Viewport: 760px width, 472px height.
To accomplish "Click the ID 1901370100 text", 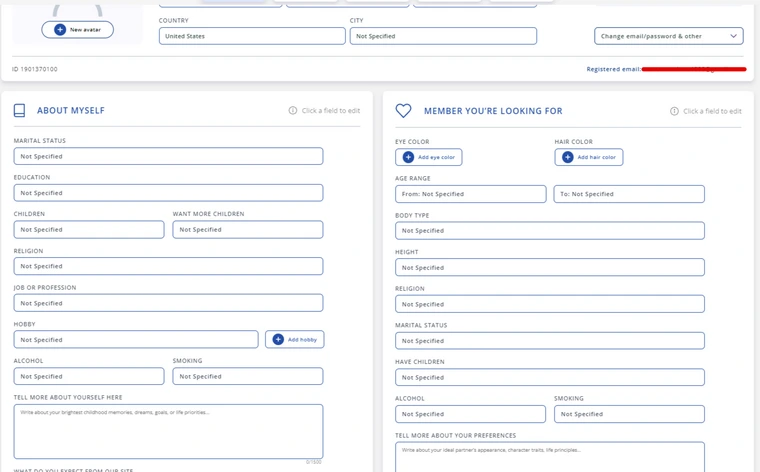I will [34, 69].
